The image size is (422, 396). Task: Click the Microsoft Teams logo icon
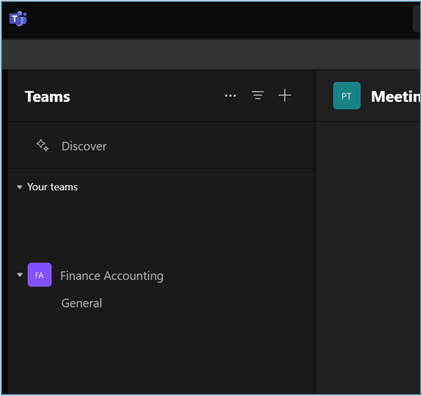(18, 19)
